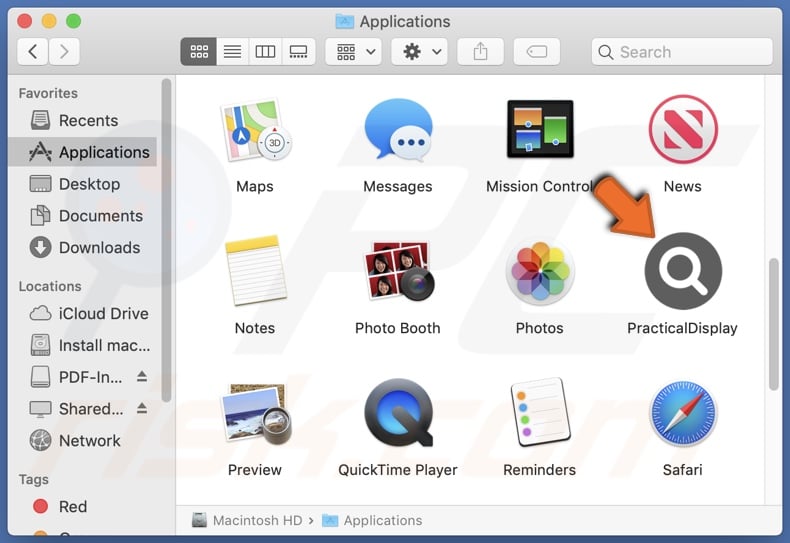This screenshot has width=790, height=543.
Task: Select Downloads in the sidebar
Action: tap(83, 247)
